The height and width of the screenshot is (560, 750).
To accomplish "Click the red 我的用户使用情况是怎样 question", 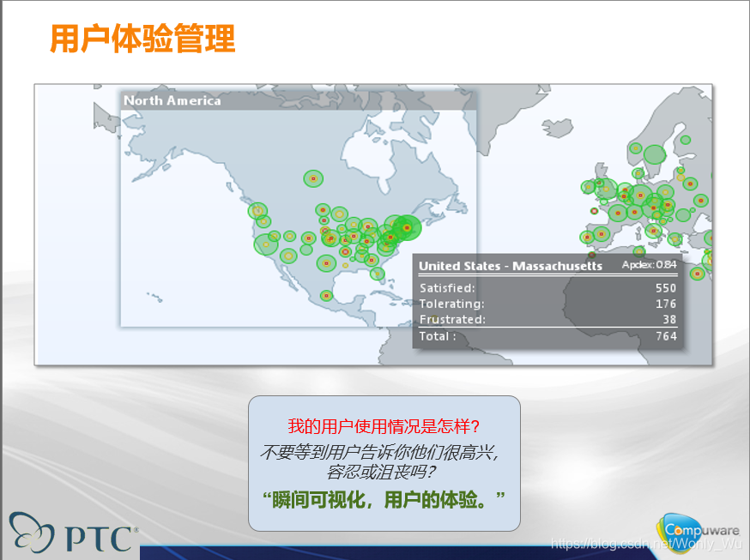I will coord(384,426).
